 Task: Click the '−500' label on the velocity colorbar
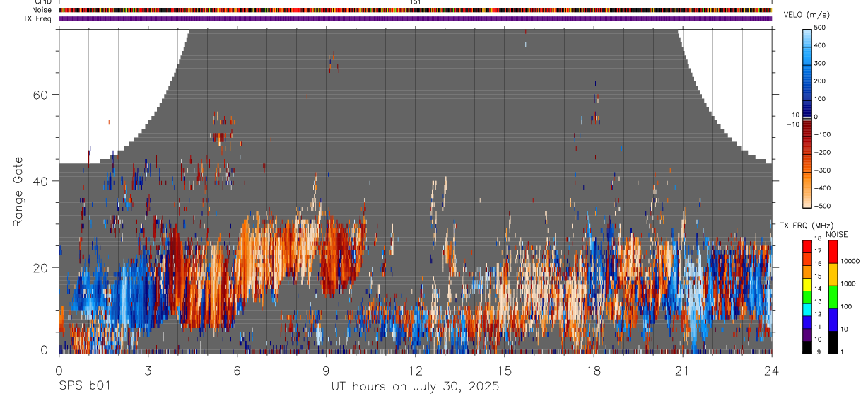point(822,206)
